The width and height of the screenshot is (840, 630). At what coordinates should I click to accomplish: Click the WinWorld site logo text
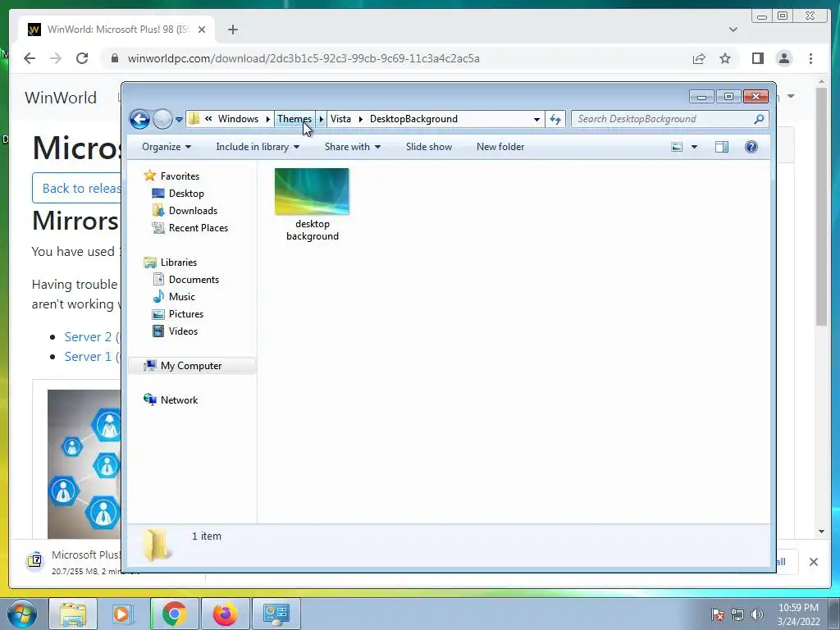pyautogui.click(x=61, y=98)
